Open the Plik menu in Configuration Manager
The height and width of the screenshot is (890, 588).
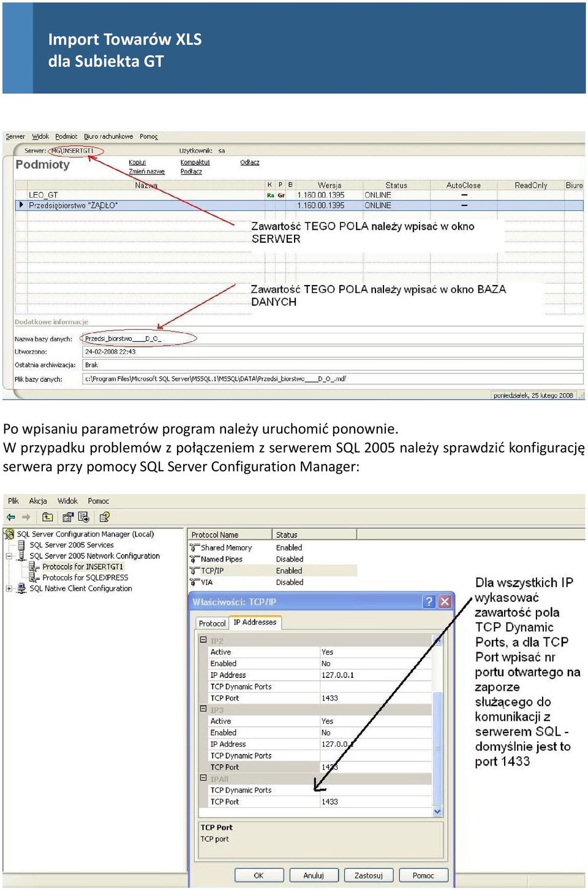click(x=13, y=501)
